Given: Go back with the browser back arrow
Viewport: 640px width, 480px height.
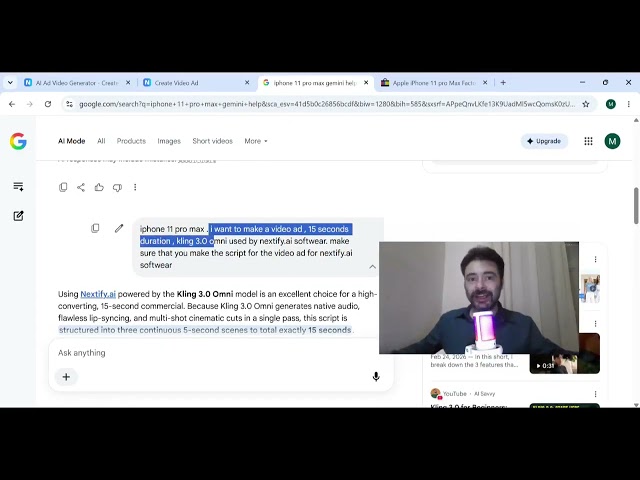Looking at the screenshot, I should [x=12, y=104].
